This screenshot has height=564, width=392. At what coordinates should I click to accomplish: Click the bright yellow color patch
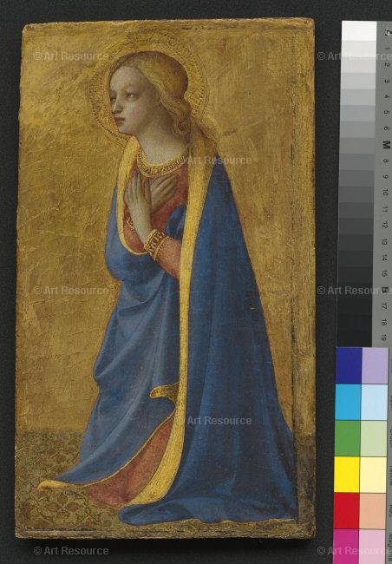pyautogui.click(x=347, y=475)
